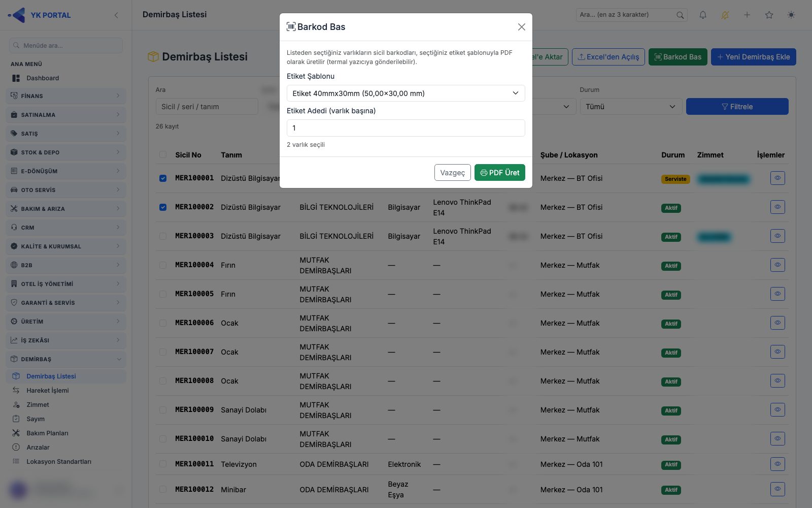Open the Bakım Planları menu item
The height and width of the screenshot is (508, 812).
tap(47, 433)
